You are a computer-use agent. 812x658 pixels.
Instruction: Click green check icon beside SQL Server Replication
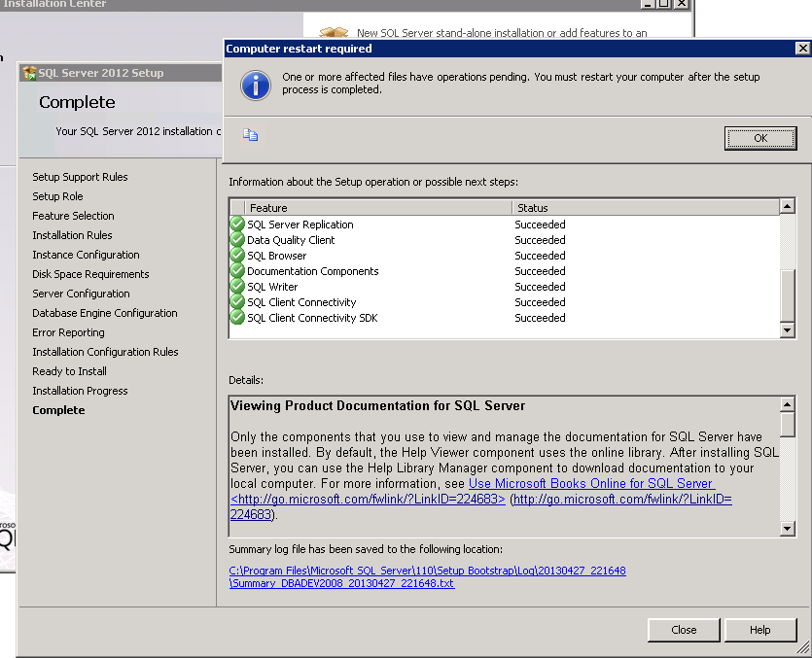click(x=237, y=225)
